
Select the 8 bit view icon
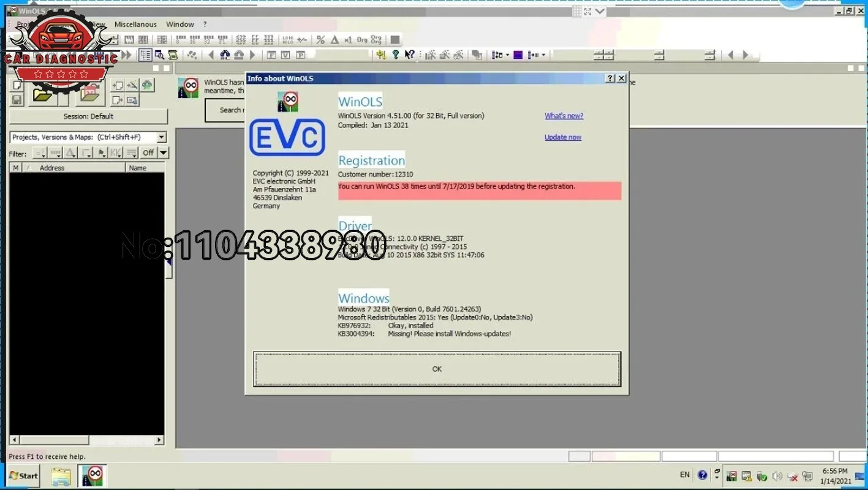180,40
